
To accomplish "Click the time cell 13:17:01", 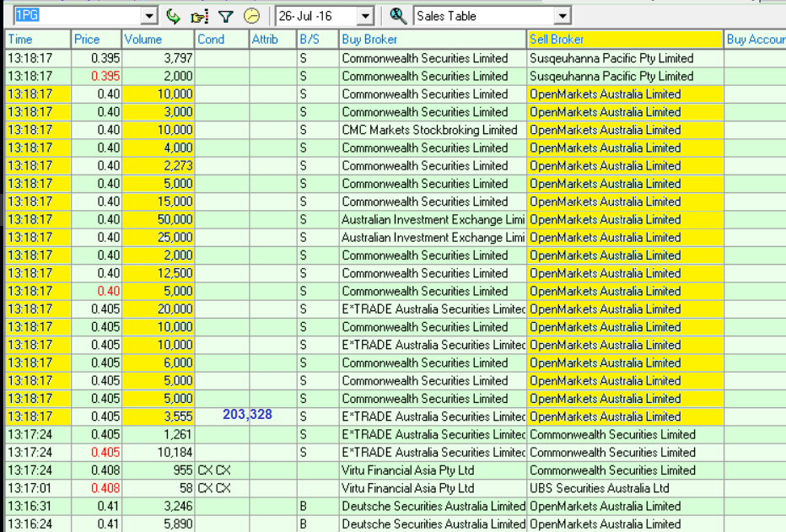I will point(38,488).
